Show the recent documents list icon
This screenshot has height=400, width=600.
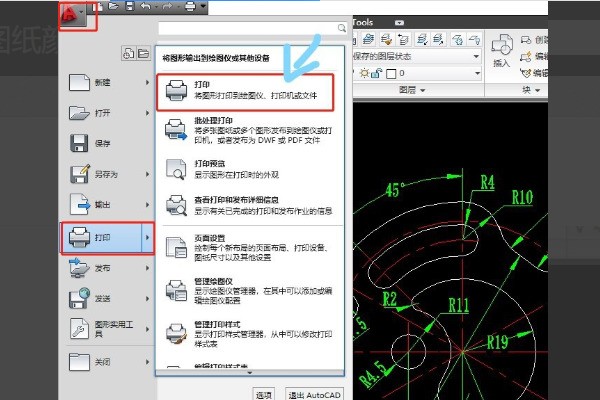[x=128, y=53]
